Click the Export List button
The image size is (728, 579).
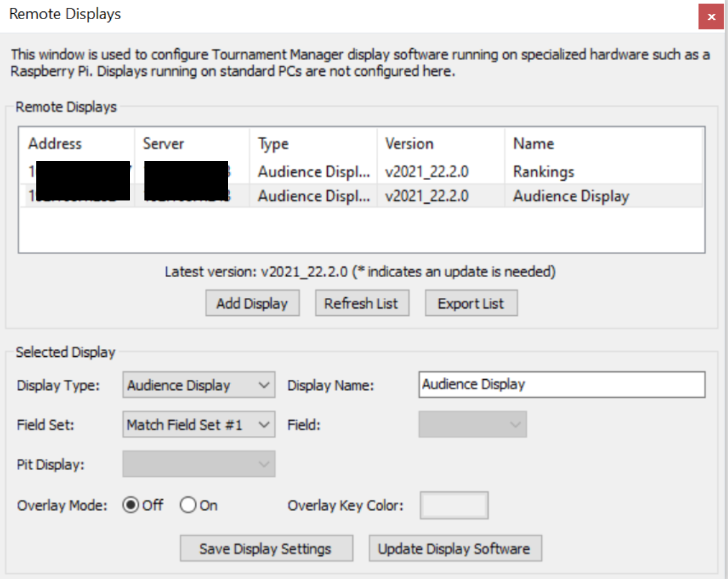pyautogui.click(x=471, y=303)
